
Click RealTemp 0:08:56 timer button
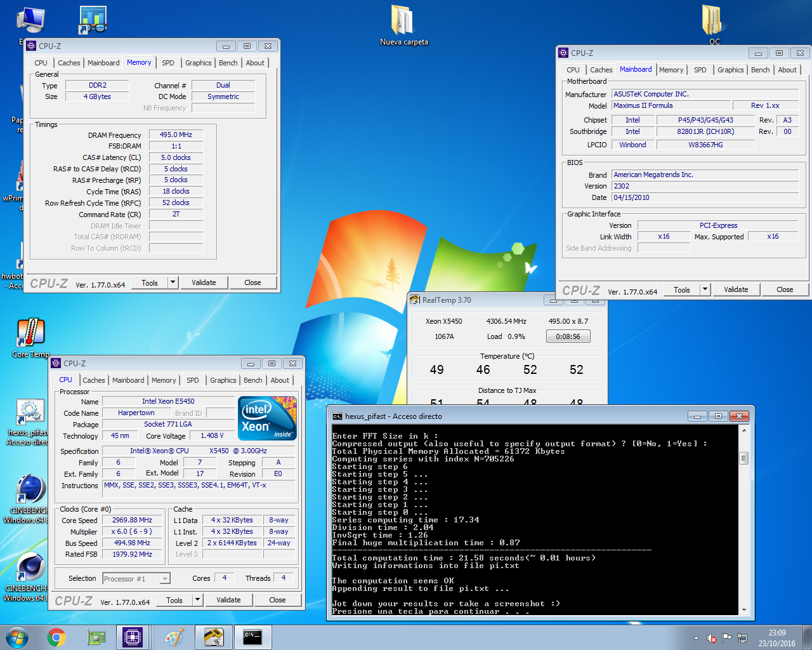coord(568,336)
